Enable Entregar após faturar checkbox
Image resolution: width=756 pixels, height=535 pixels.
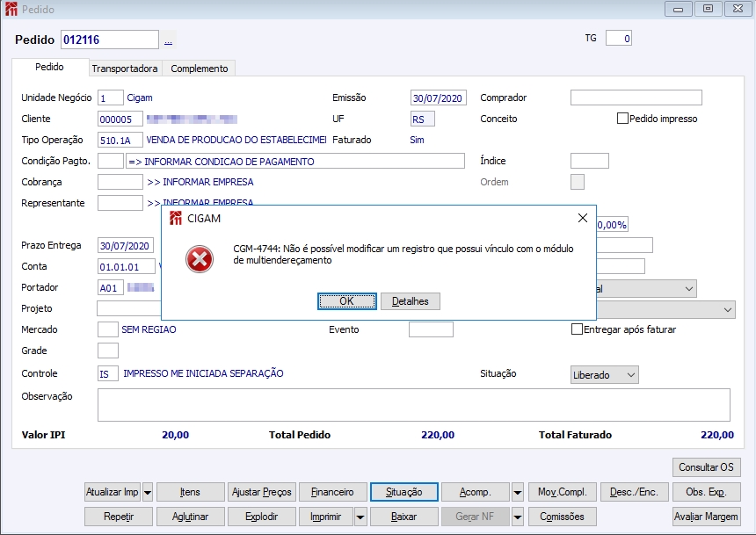[577, 329]
